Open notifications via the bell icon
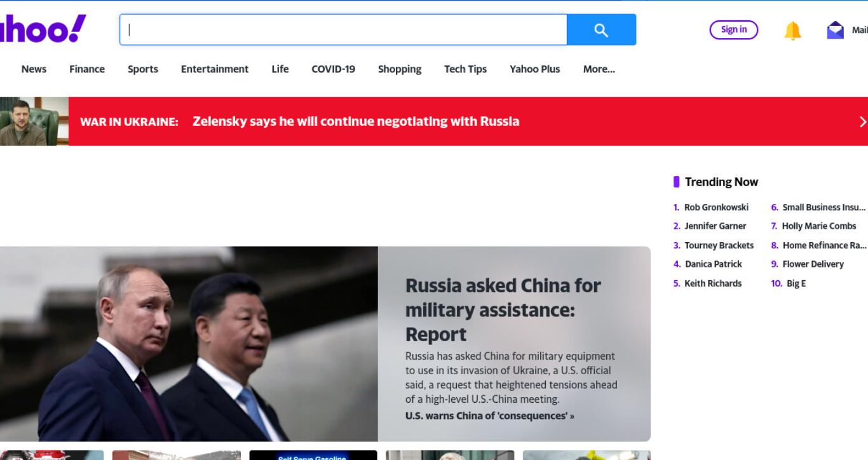This screenshot has height=460, width=868. coord(792,30)
